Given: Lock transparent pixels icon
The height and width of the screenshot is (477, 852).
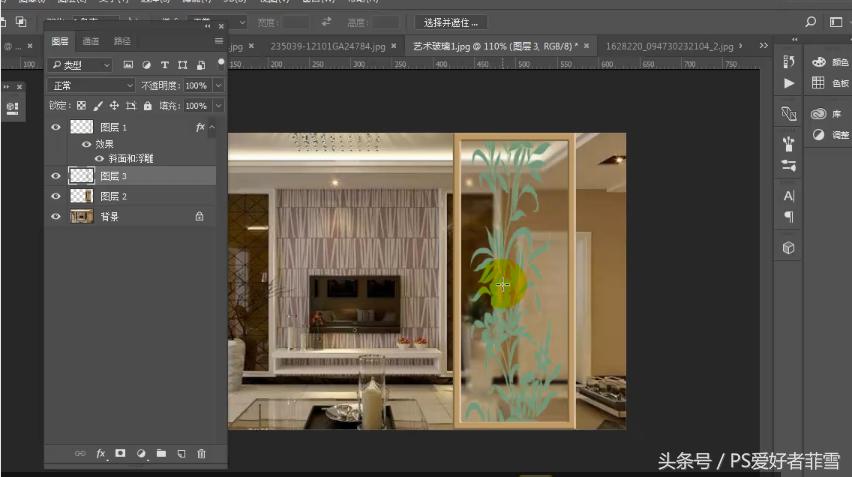Looking at the screenshot, I should point(82,105).
